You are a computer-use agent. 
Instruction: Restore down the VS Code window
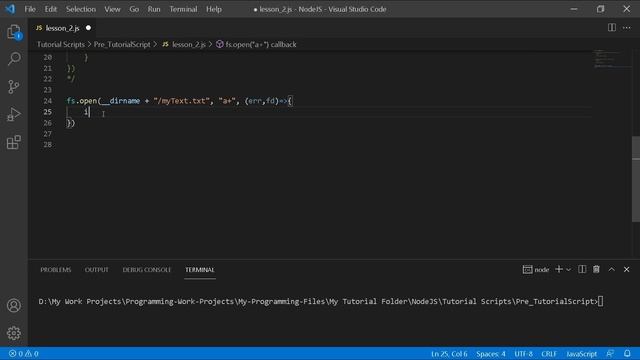tap(600, 9)
